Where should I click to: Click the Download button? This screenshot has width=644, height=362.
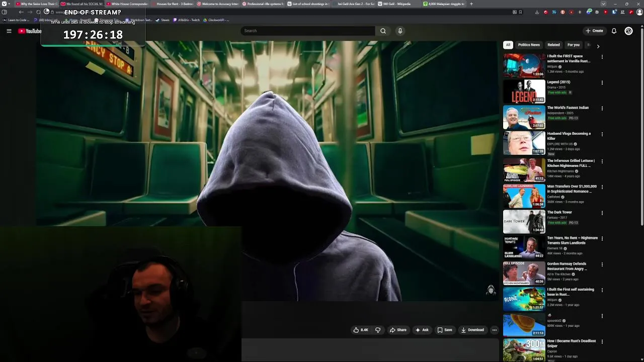coord(472,330)
